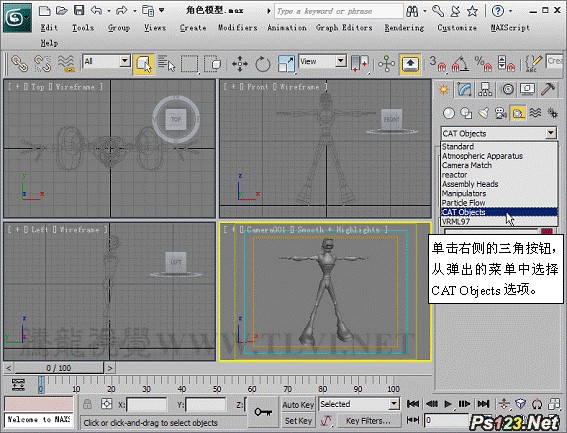This screenshot has height=433, width=567.
Task: Switch to the Hierarchy panel tab
Action: tap(485, 89)
